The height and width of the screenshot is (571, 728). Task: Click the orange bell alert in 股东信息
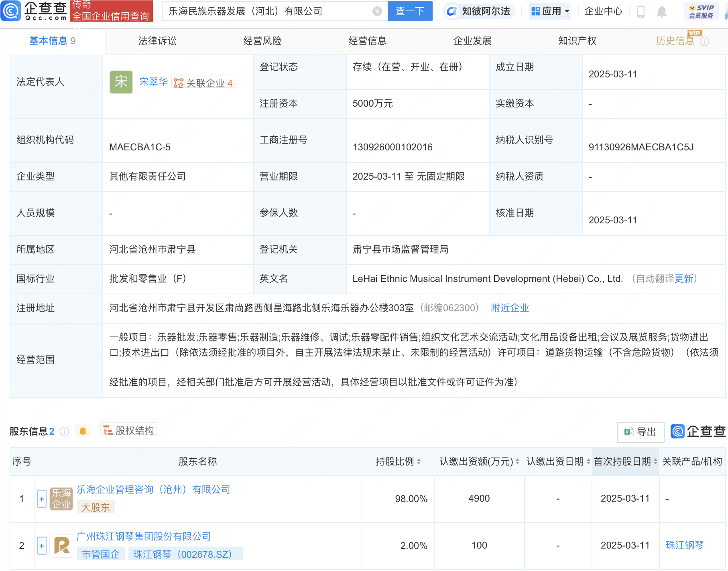[83, 431]
